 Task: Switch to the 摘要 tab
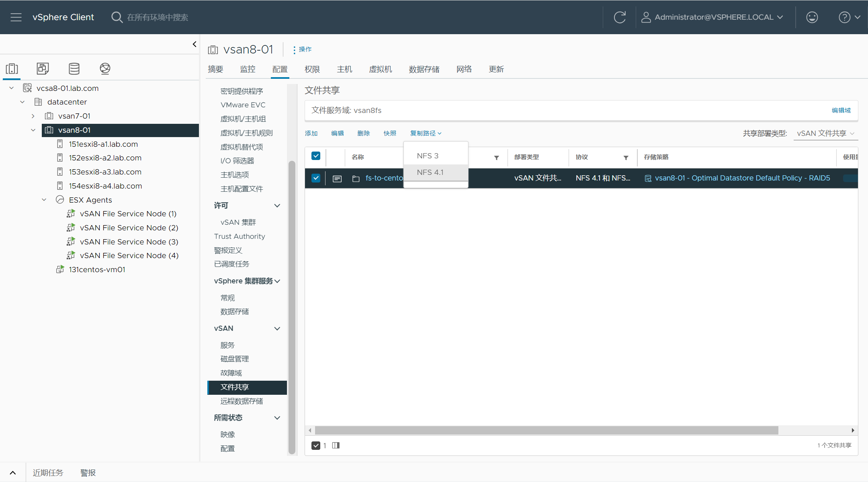pyautogui.click(x=215, y=70)
